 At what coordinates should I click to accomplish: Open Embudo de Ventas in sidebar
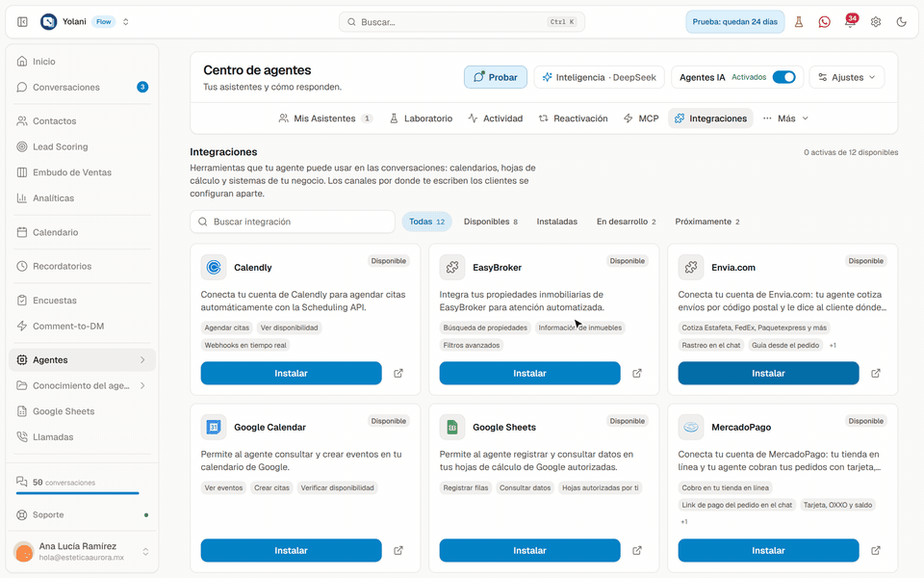pyautogui.click(x=82, y=172)
